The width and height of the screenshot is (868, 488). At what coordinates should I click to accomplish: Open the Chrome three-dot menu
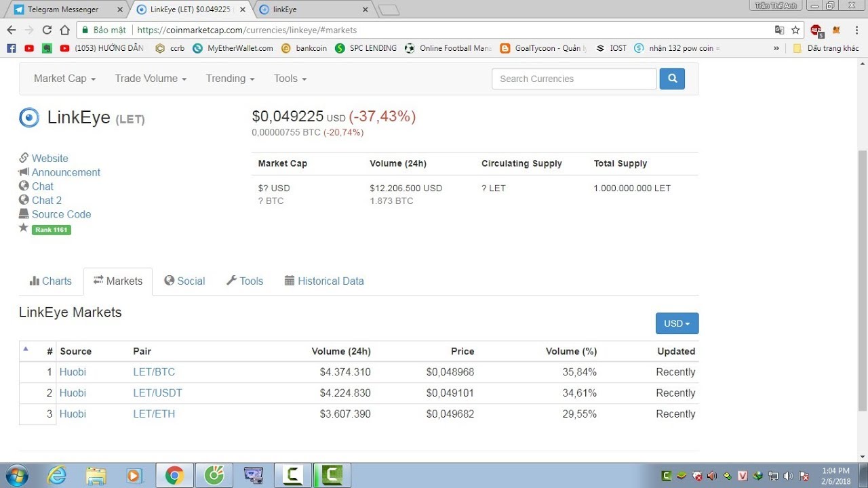point(856,30)
